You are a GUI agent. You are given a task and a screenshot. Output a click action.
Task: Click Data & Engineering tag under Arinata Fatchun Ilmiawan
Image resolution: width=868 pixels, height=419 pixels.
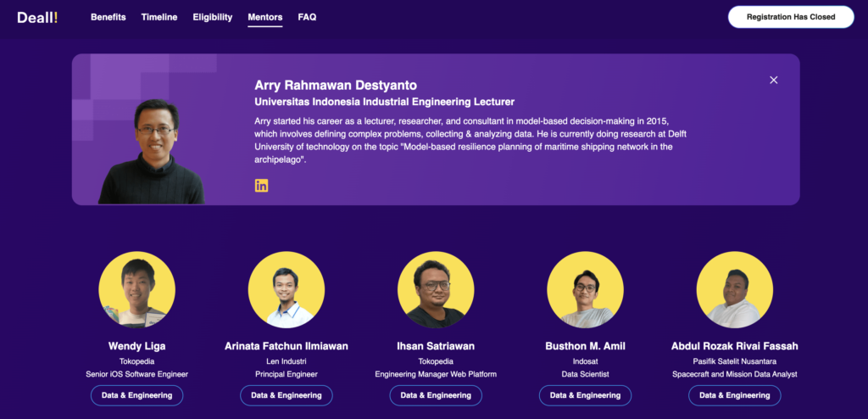tap(287, 395)
